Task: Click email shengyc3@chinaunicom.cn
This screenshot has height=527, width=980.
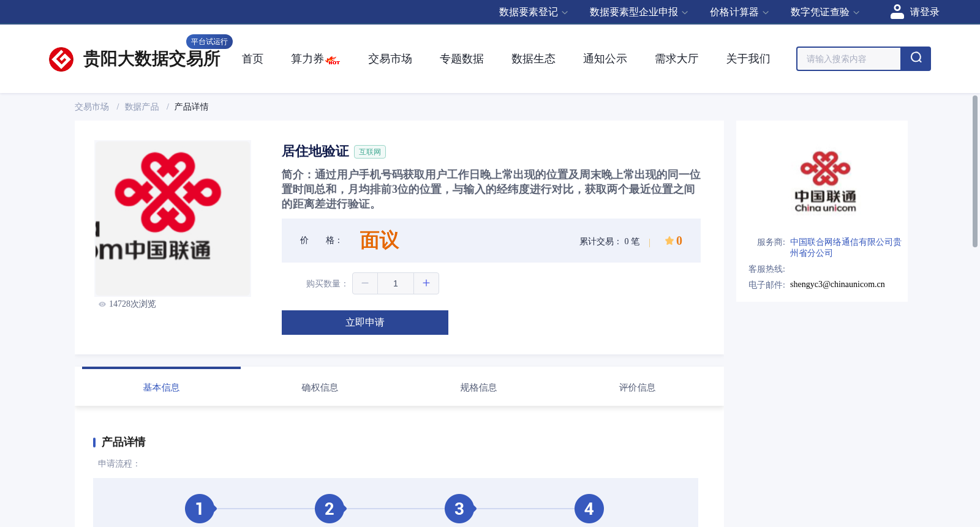Action: point(837,284)
